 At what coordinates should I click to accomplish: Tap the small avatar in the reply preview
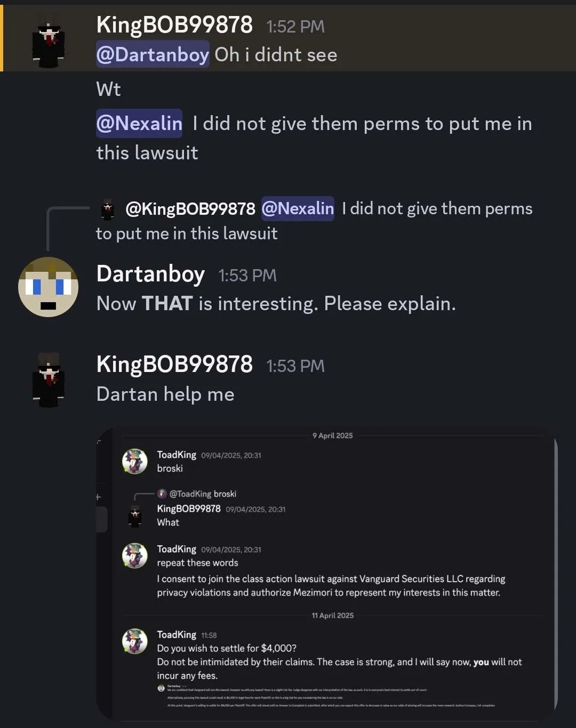click(108, 209)
